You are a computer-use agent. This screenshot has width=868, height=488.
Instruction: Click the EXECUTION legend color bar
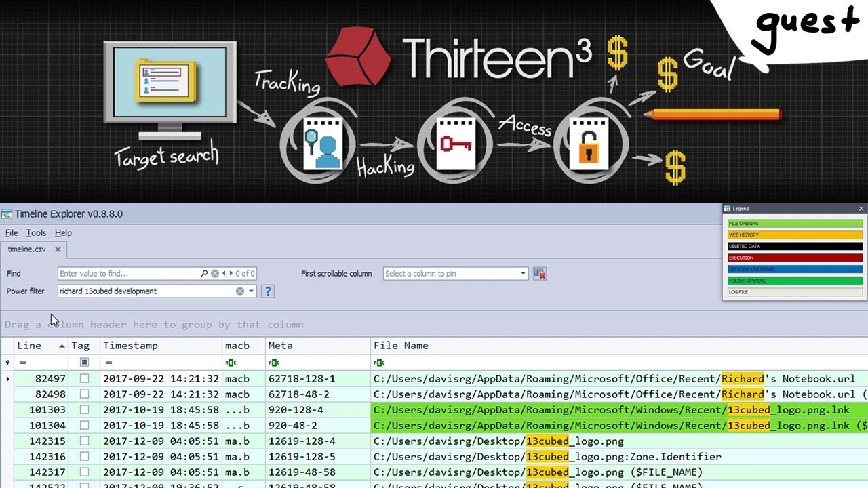point(795,258)
